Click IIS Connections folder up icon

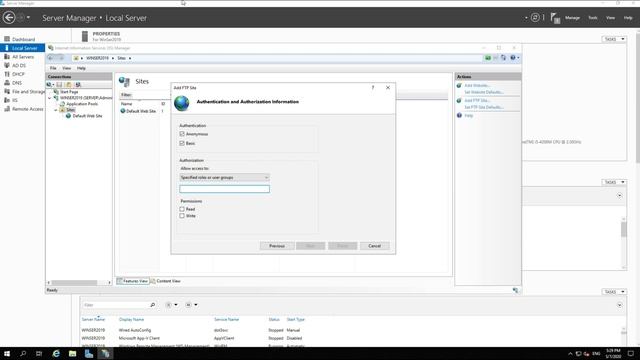coord(69,84)
